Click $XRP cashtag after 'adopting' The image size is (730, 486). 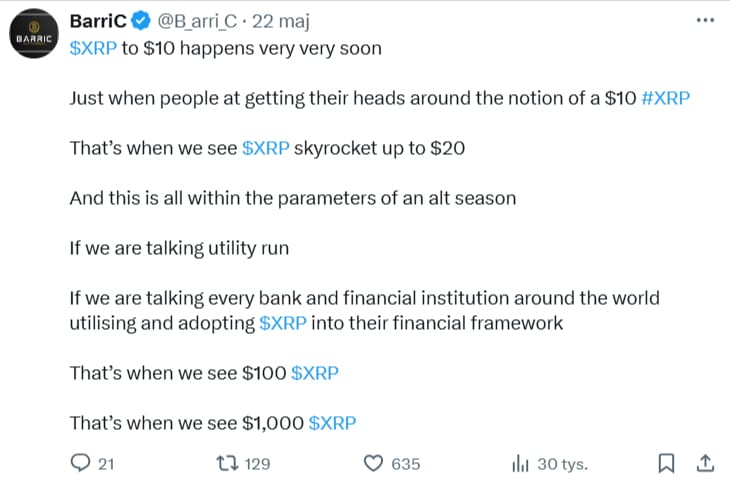[x=283, y=322]
